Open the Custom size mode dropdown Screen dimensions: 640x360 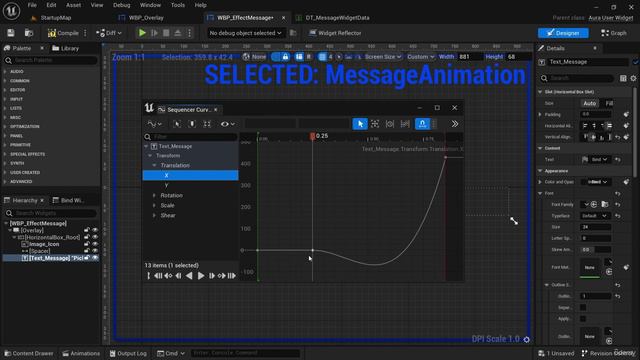[x=420, y=57]
